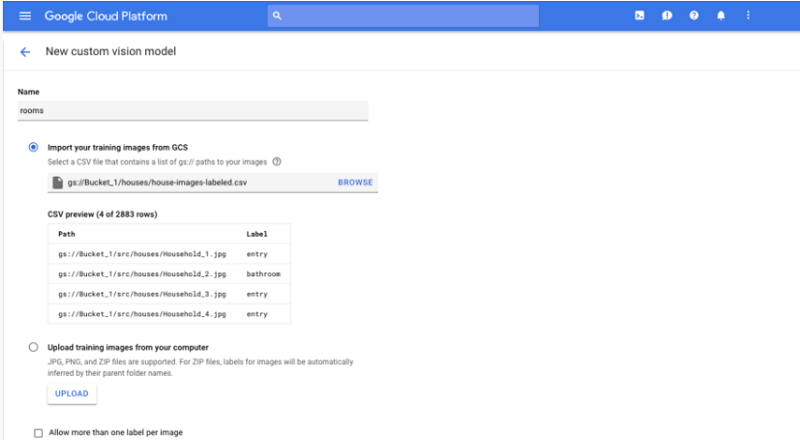Screen dimensions: 800x440
Task: Open the hamburger navigation menu
Action: click(24, 16)
